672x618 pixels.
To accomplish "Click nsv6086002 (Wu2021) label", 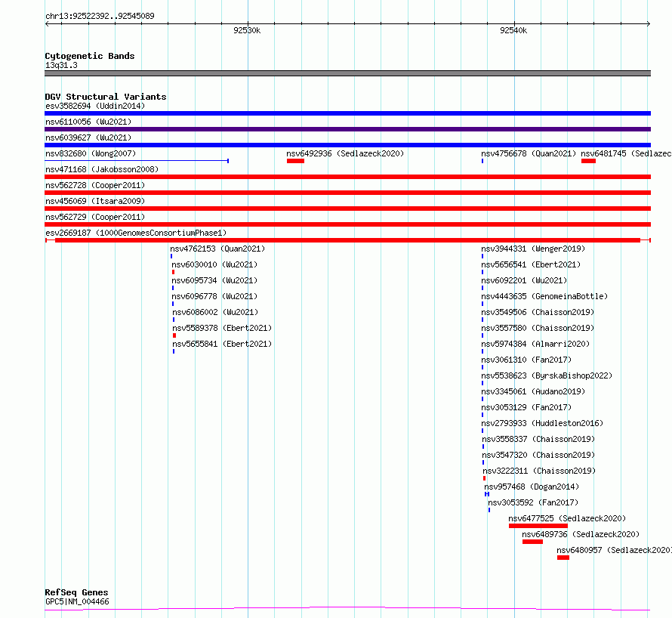I will [216, 312].
